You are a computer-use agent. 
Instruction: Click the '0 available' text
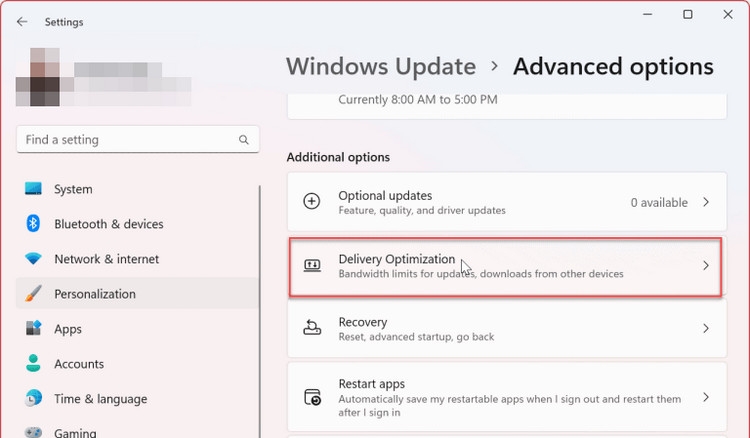pos(659,202)
